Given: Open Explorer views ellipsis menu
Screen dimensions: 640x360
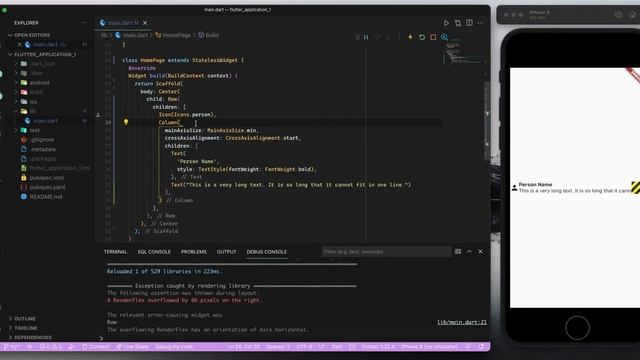Looking at the screenshot, I should click(84, 23).
